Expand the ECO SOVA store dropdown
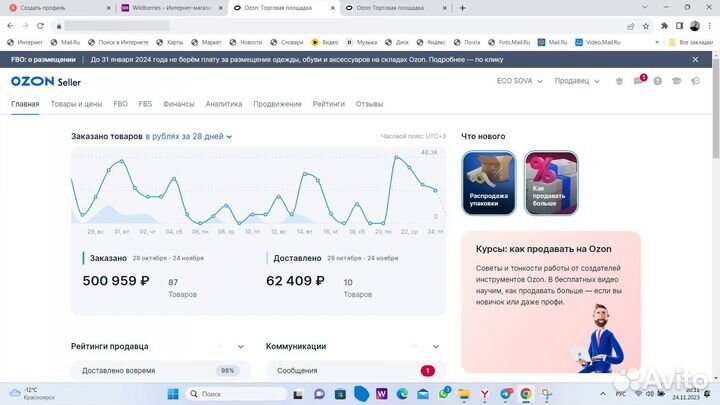Screen dimensions: 720x405 pos(519,81)
